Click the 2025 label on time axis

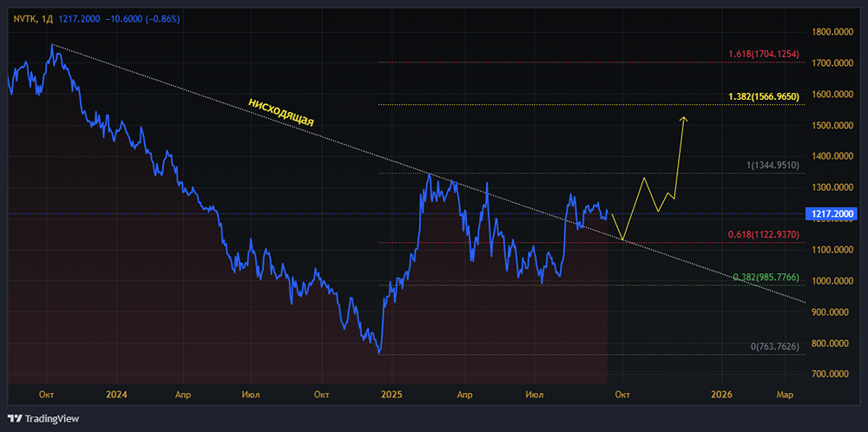click(x=391, y=395)
